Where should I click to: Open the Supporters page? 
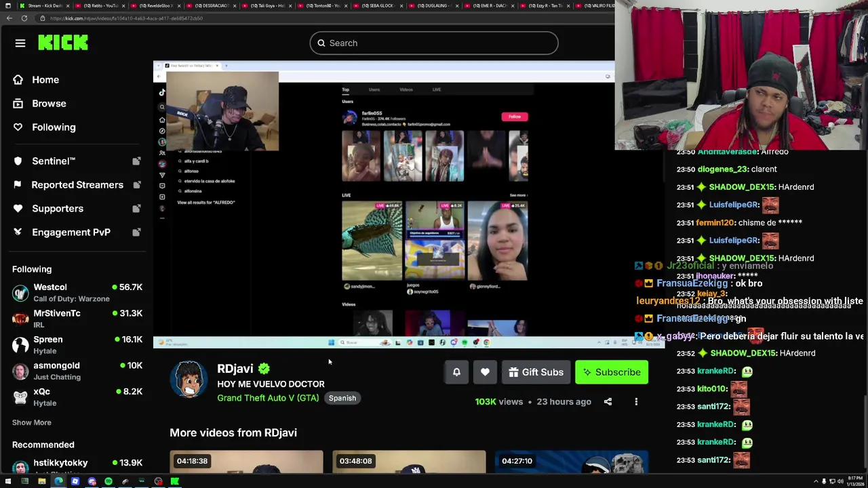point(58,209)
